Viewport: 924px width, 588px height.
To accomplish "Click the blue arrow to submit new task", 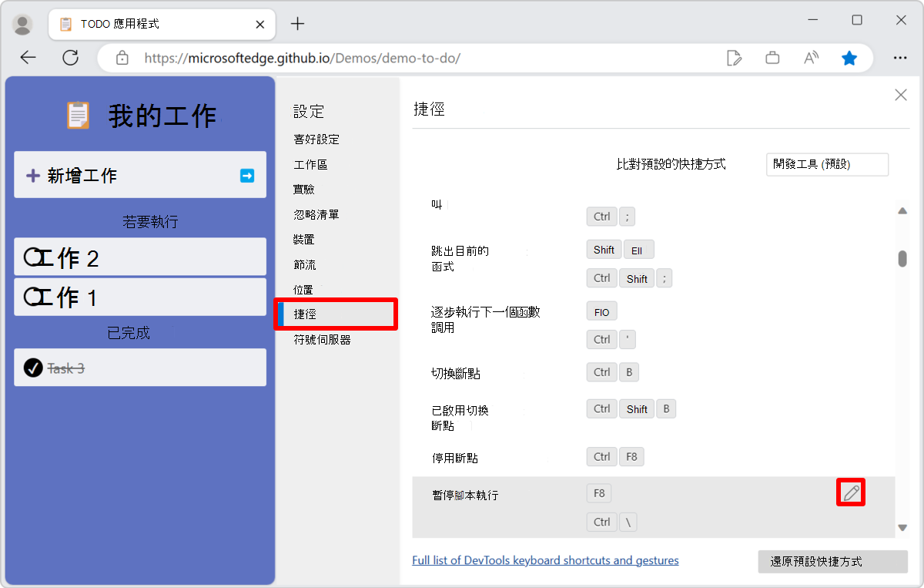I will click(246, 175).
